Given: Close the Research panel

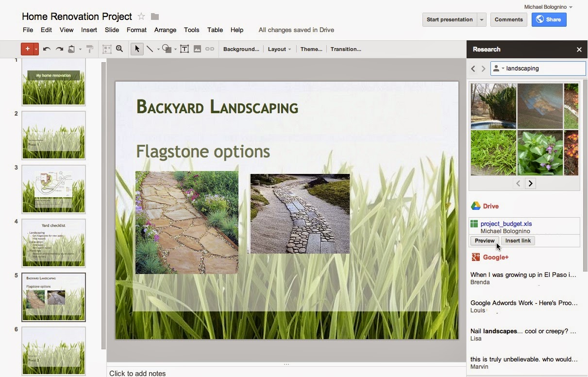Looking at the screenshot, I should point(579,50).
